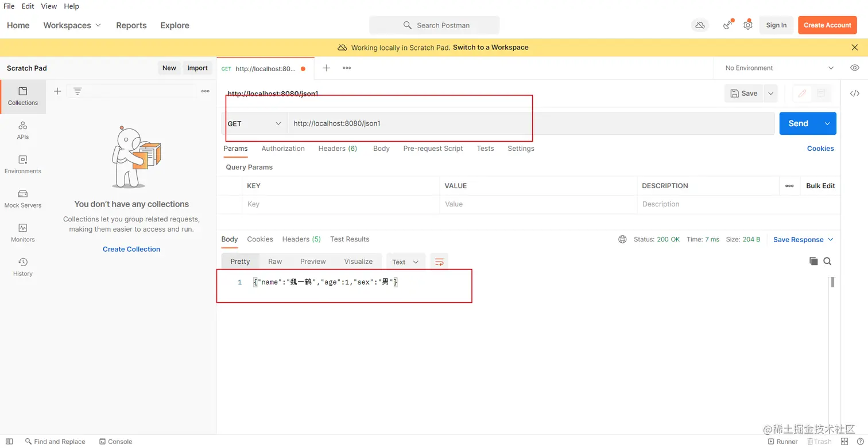Screen dimensions: 868x448
Task: Click the environment quick look eye icon
Action: tap(855, 68)
